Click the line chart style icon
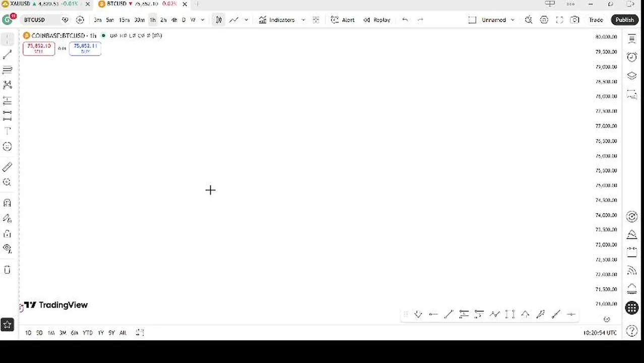Screen dimensions: 644x363 click(x=234, y=20)
